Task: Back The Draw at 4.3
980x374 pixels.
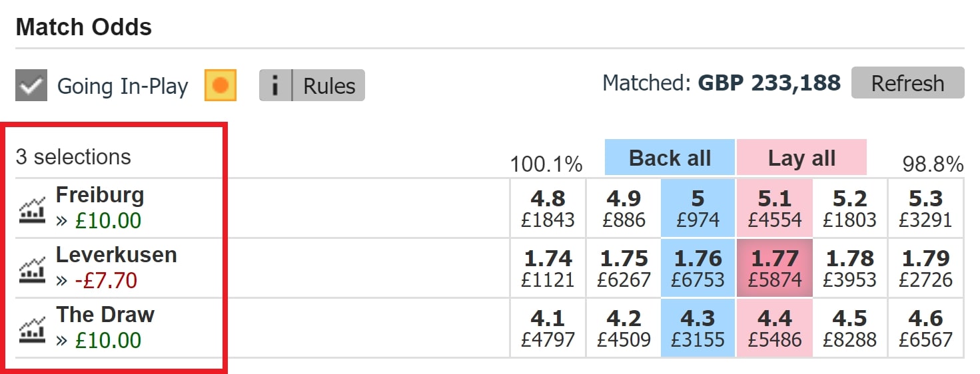Action: (698, 327)
